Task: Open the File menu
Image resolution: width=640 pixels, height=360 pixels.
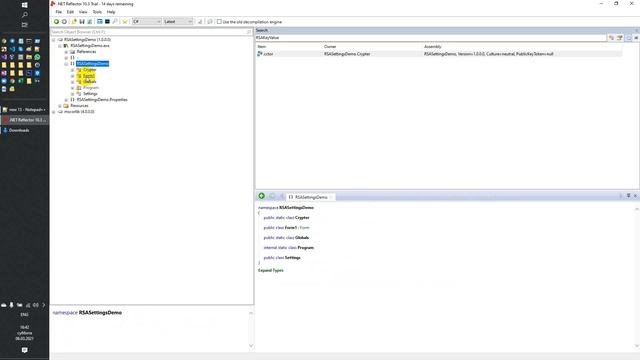Action: tap(59, 12)
